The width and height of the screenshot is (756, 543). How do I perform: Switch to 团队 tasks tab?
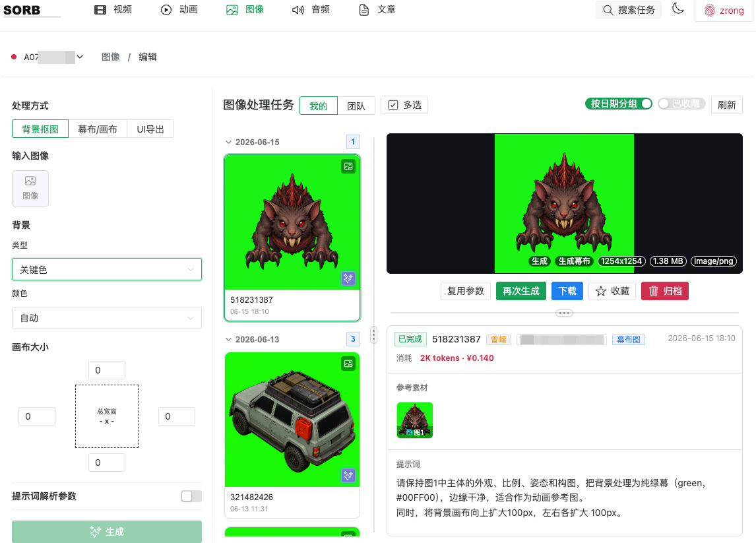pyautogui.click(x=356, y=106)
